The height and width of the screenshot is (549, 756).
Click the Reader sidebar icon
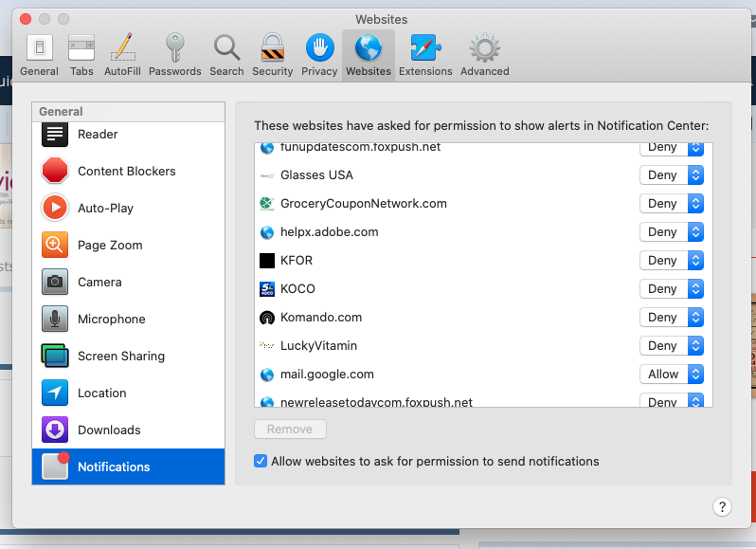55,134
